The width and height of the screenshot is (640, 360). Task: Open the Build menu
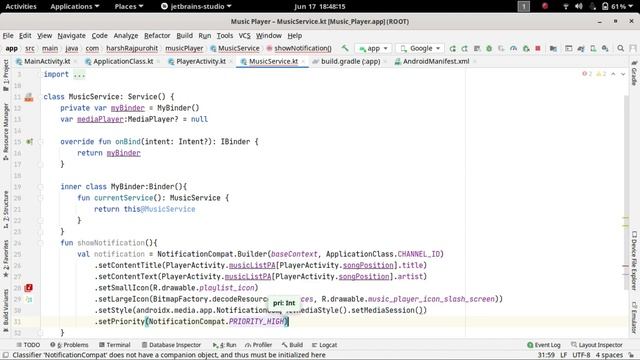click(184, 36)
